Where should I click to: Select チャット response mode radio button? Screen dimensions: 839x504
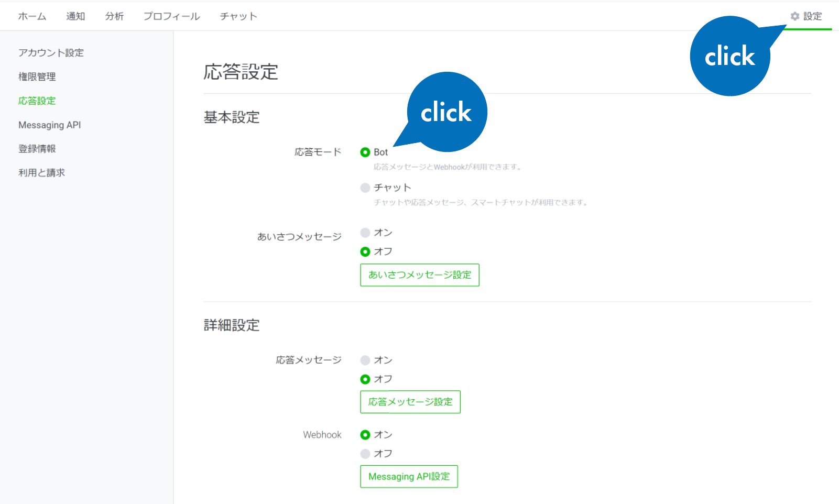pos(365,188)
